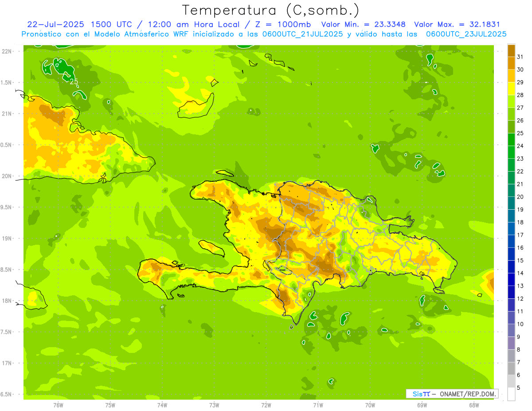532x411 pixels.
Task: Click the 18N latitude axis label
Action: (x=7, y=301)
